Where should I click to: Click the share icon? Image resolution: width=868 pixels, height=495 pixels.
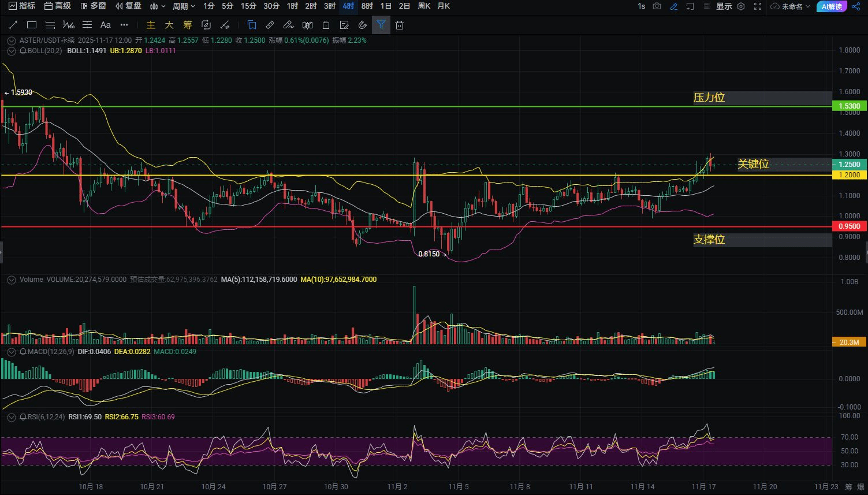856,6
